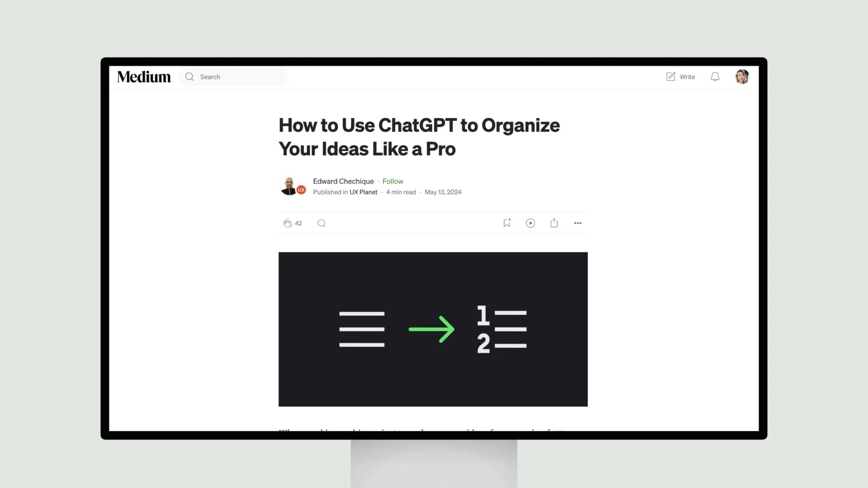Click the Write button in navbar
This screenshot has height=488, width=868.
pyautogui.click(x=681, y=76)
